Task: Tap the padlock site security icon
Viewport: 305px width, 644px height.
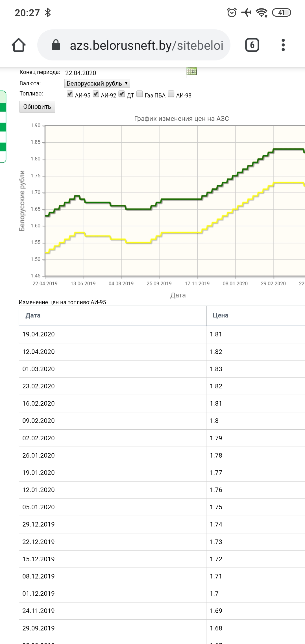Action: click(x=56, y=45)
